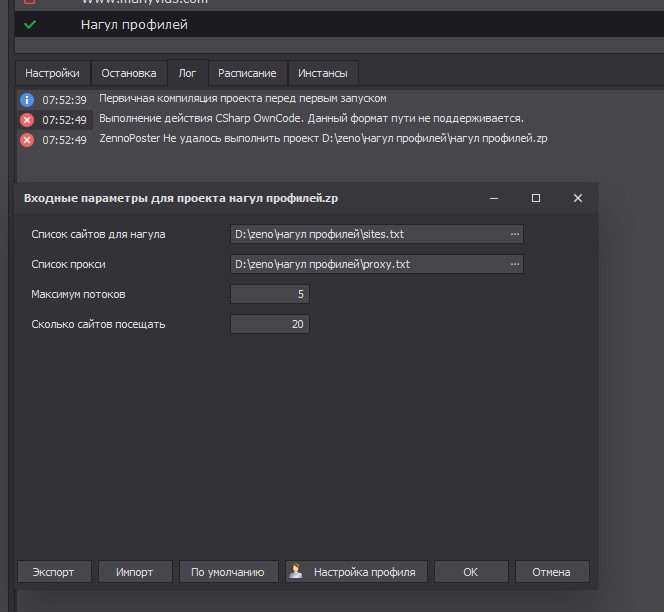This screenshot has width=664, height=612.
Task: Click the green checkmark next to Нагул профилей
Action: [x=30, y=25]
